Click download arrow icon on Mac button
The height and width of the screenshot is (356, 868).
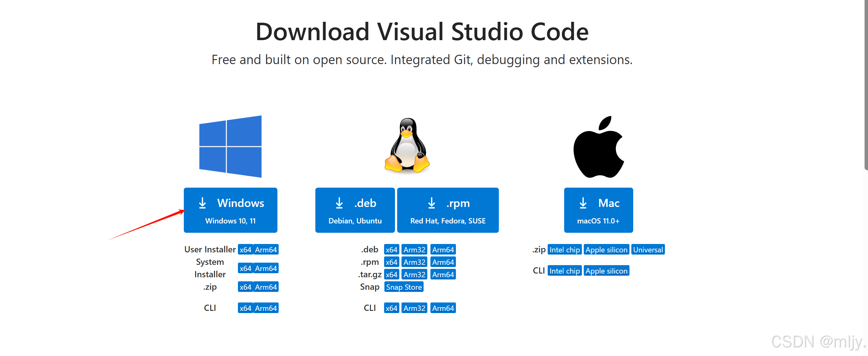pos(583,203)
